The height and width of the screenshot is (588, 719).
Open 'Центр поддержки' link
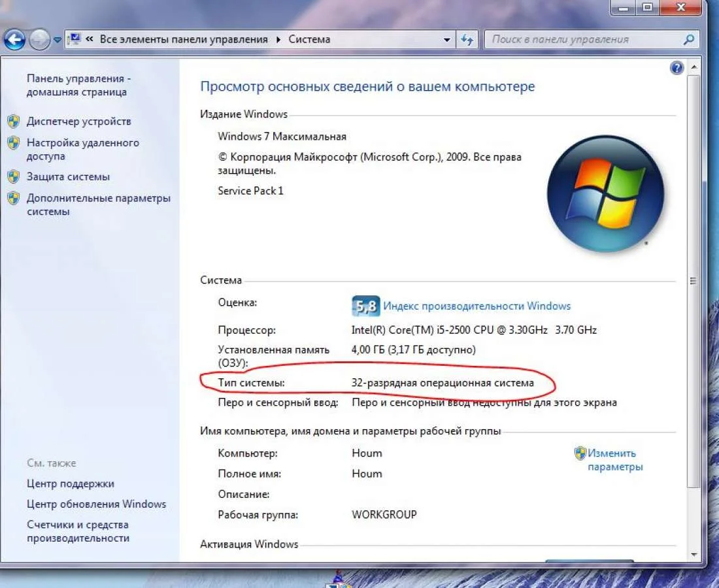(x=71, y=484)
